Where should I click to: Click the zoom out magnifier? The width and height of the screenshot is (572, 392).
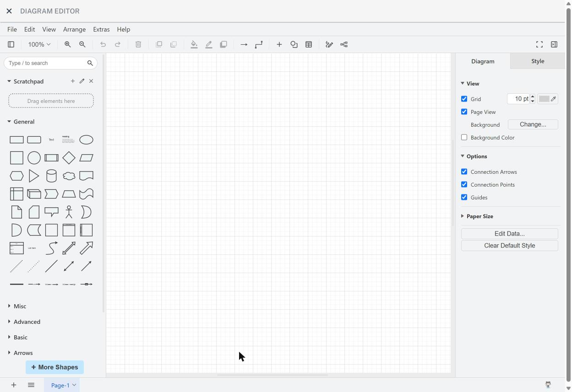click(x=82, y=44)
